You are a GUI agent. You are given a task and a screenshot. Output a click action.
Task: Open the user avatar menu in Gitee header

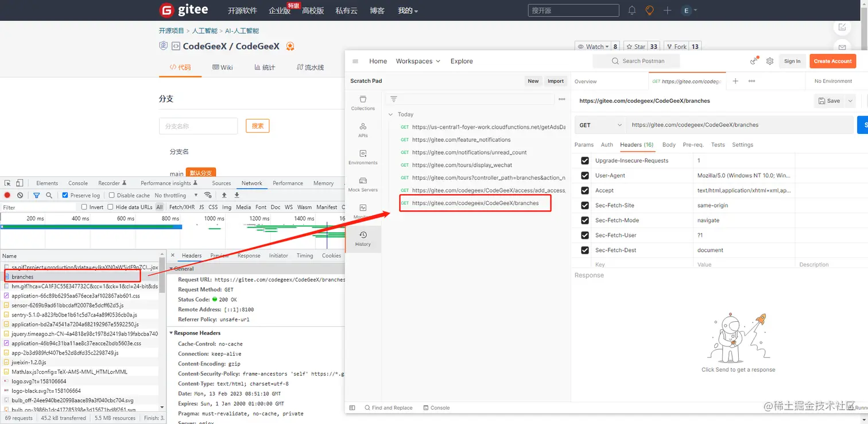point(689,10)
